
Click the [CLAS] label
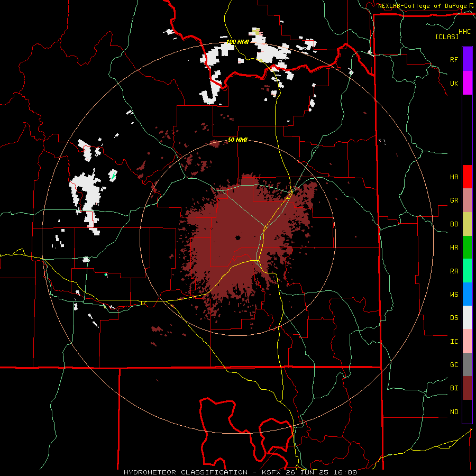[x=447, y=36]
